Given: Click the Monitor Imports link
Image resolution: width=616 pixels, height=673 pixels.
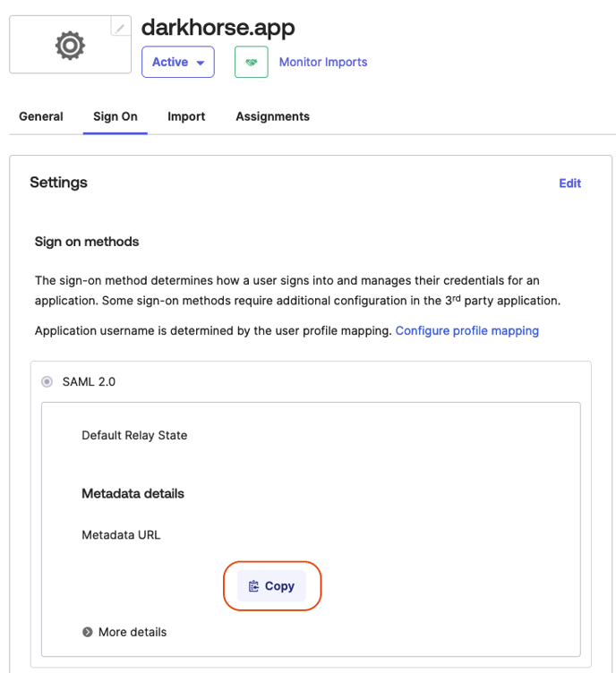Looking at the screenshot, I should click(323, 63).
